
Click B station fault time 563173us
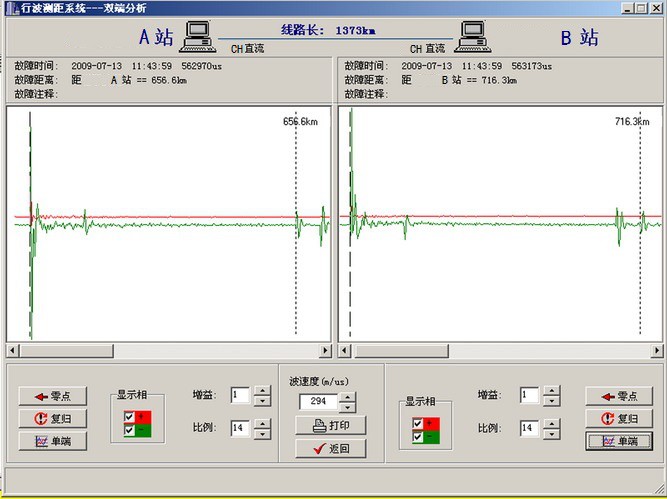click(x=532, y=66)
